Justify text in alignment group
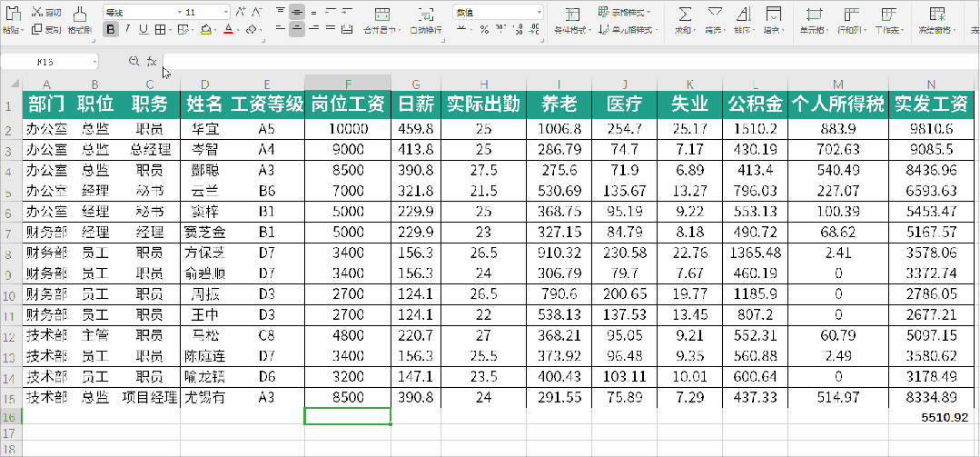980x457 pixels. [x=330, y=29]
